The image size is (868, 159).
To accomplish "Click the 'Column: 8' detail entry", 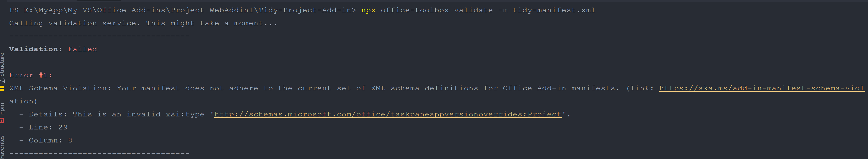I will [x=50, y=140].
